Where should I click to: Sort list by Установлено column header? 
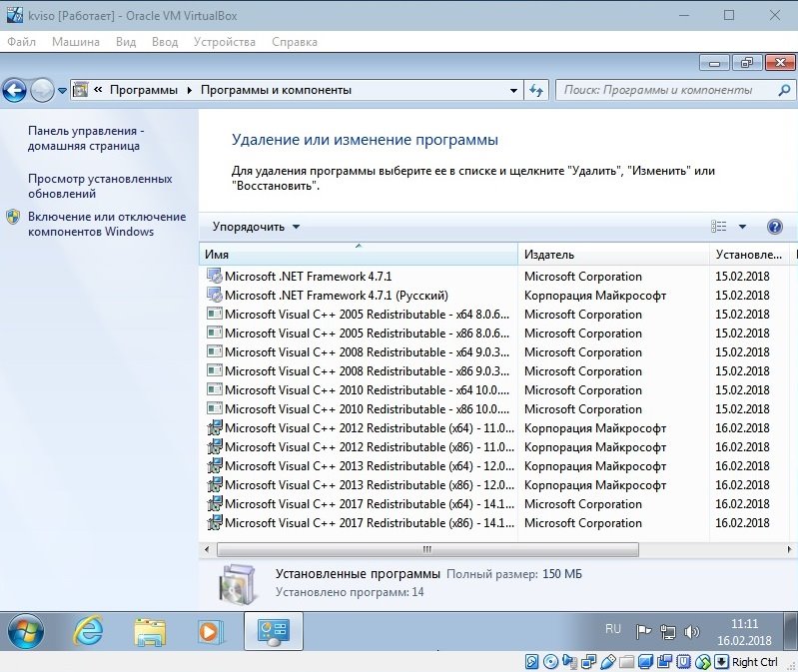coord(749,254)
